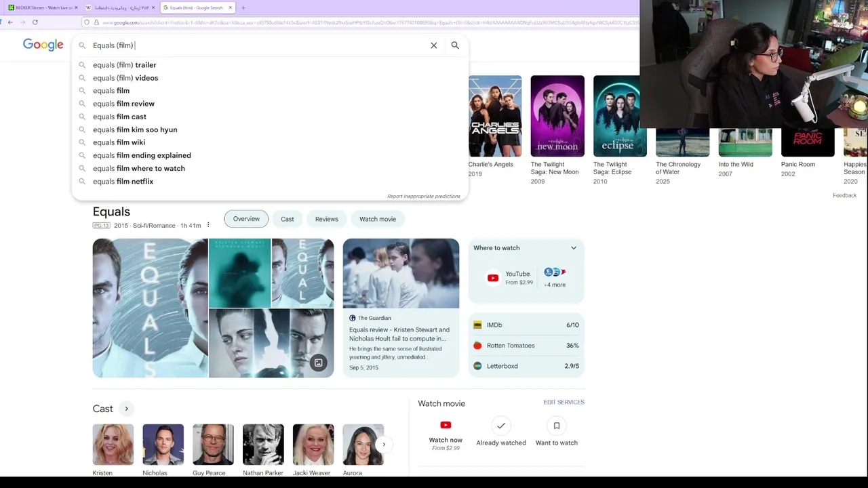Select the Overview chip

pos(246,219)
